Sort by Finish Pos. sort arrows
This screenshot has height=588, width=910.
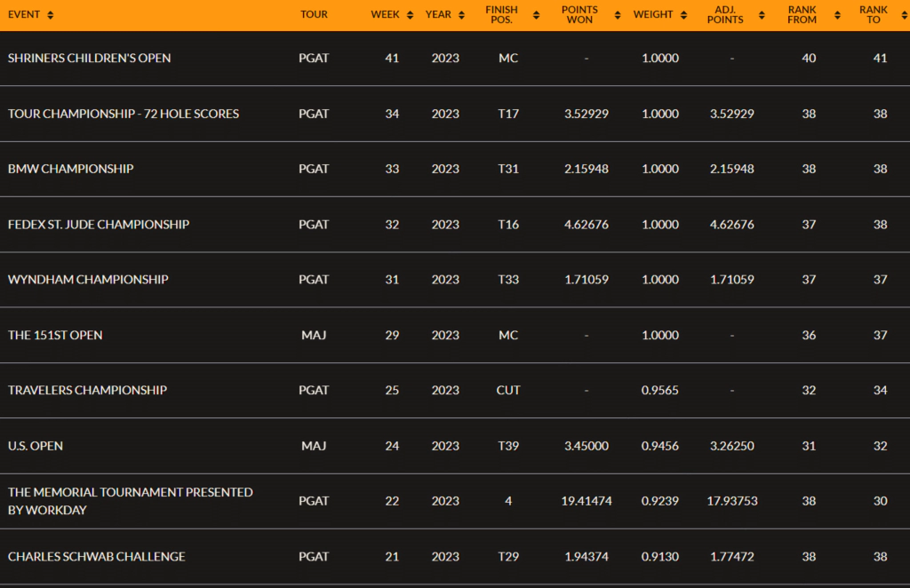pos(536,15)
